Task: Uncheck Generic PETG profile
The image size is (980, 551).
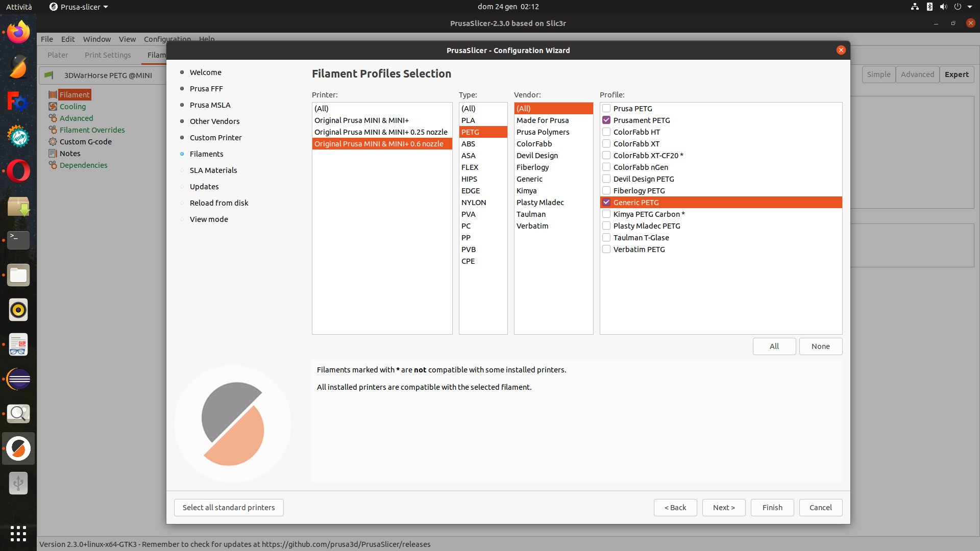Action: point(606,202)
